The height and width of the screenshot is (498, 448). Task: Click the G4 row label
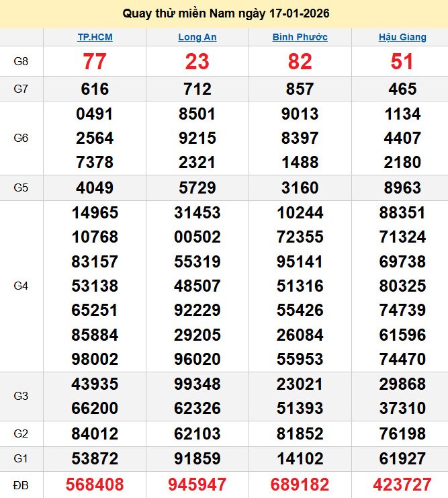click(x=21, y=286)
